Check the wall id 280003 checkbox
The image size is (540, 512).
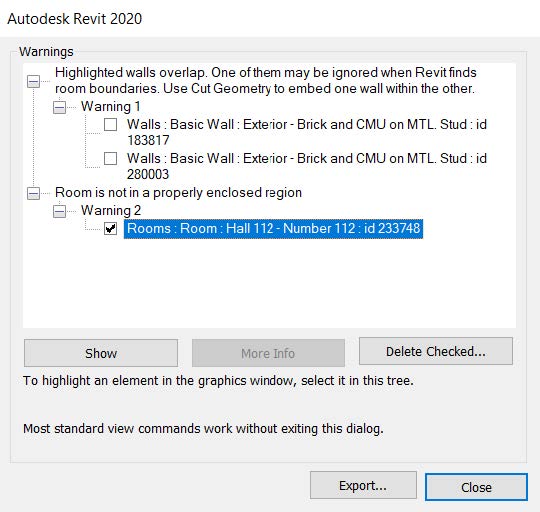pyautogui.click(x=111, y=158)
